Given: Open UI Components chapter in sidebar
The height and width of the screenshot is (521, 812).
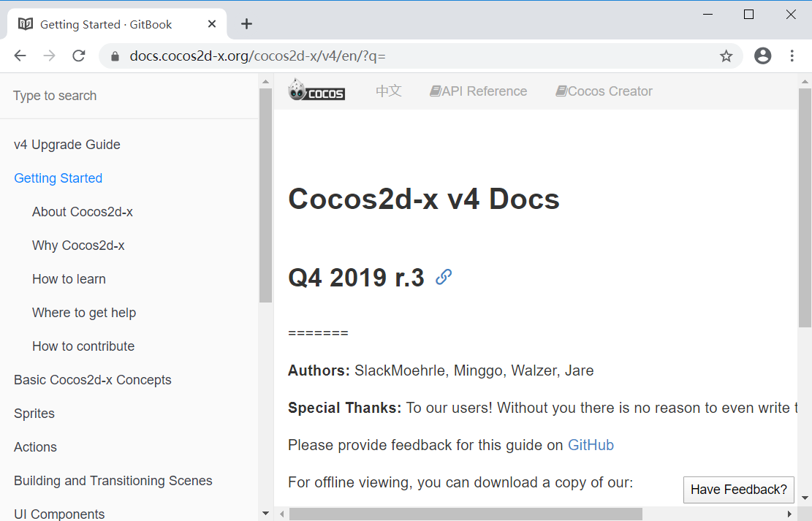Looking at the screenshot, I should coord(59,514).
